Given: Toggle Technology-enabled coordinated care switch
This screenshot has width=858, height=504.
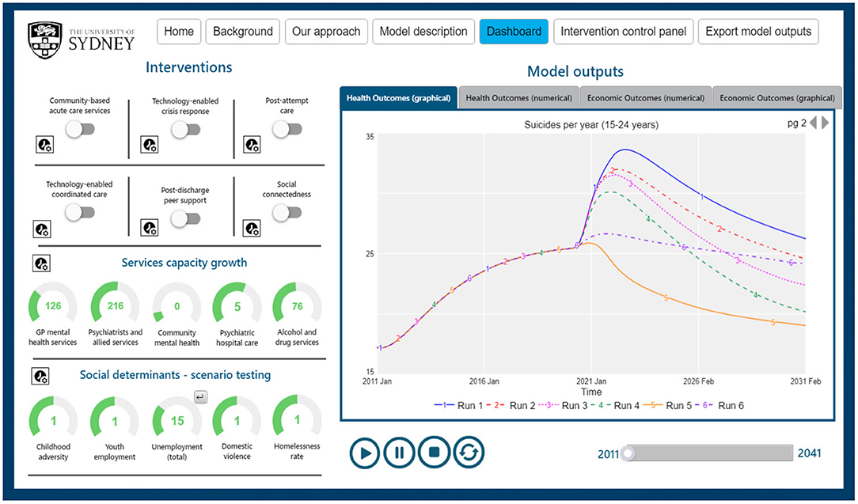Looking at the screenshot, I should coord(80,212).
